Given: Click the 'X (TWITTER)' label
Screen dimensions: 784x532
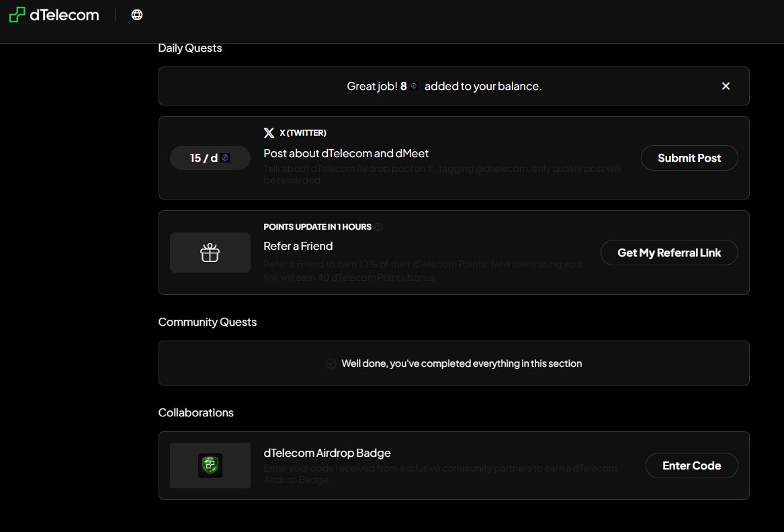Looking at the screenshot, I should coord(303,132).
